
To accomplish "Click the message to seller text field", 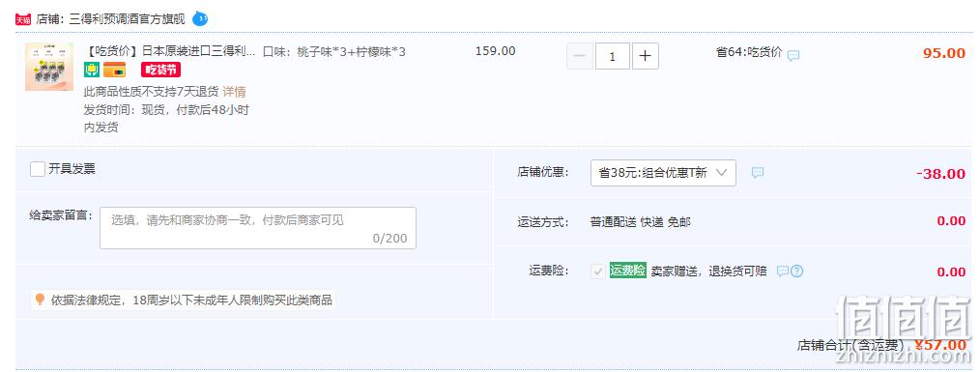I will coord(257,228).
